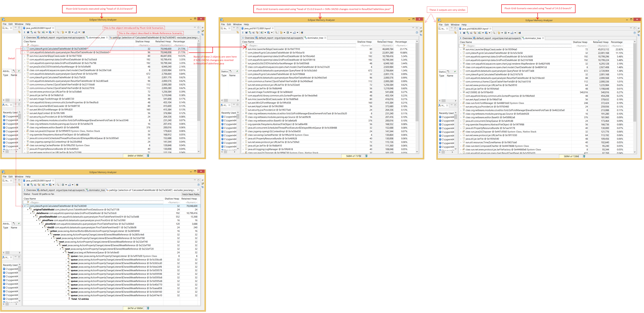The height and width of the screenshot is (313, 644).
Task: Close the java_pid16172.0001.hprof editor tab
Action: tap(273, 28)
